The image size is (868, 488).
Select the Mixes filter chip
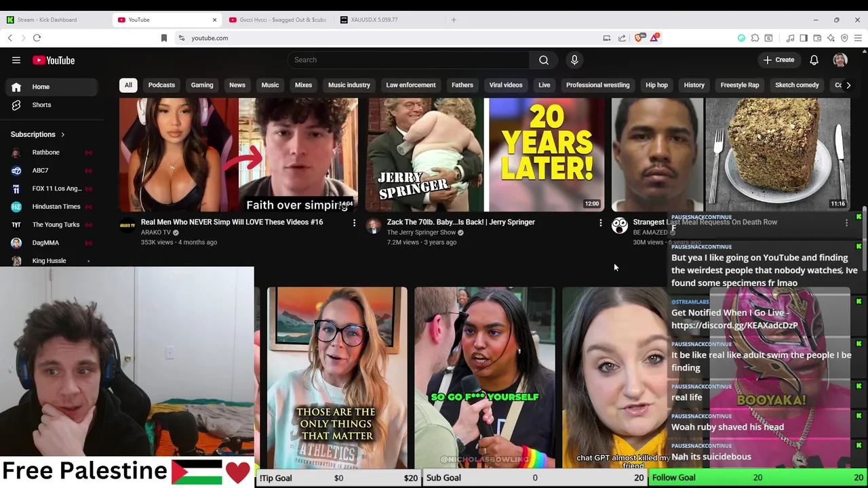(x=303, y=85)
